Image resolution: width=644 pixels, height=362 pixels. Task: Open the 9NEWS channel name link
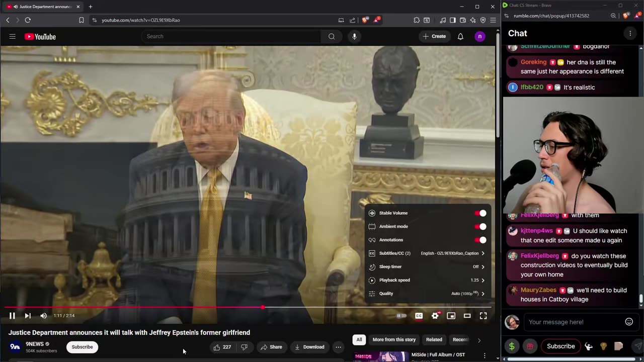[x=35, y=344]
